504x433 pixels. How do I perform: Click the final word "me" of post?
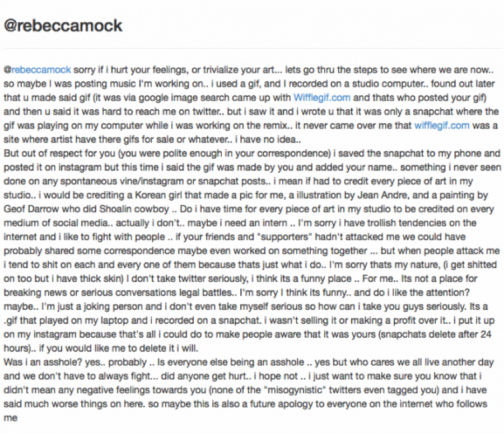10,417
